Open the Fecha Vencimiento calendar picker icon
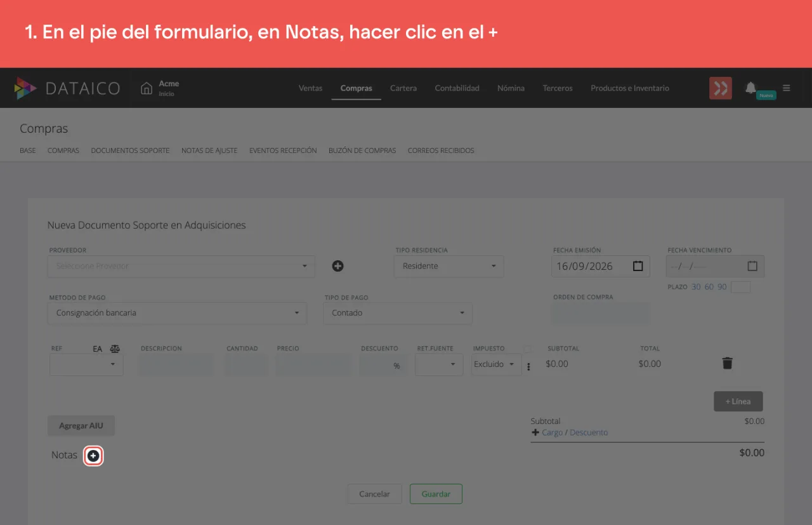This screenshot has height=525, width=812. pyautogui.click(x=752, y=266)
